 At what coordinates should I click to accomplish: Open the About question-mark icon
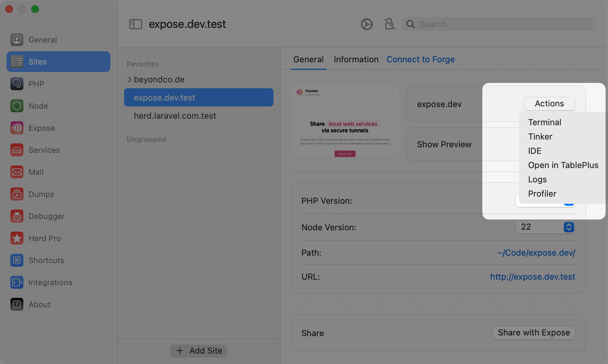tap(17, 304)
